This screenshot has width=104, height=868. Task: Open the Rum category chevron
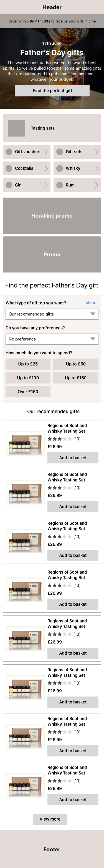click(97, 185)
